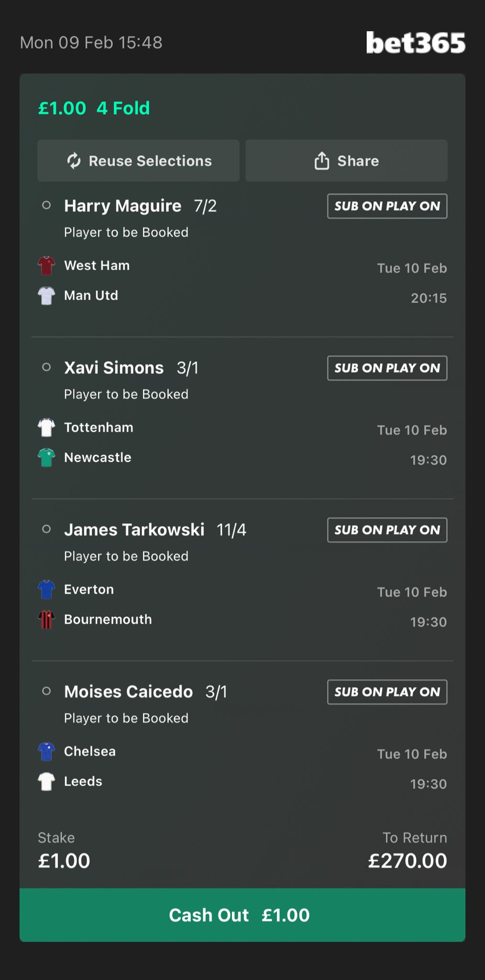Tap the Share button

(x=346, y=161)
